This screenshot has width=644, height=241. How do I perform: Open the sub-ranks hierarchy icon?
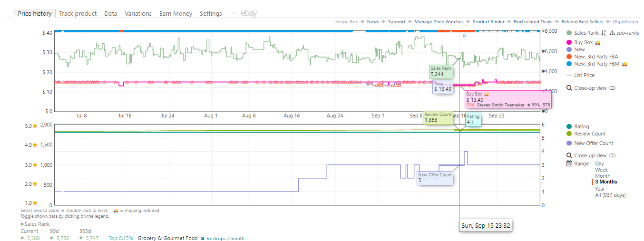pos(612,33)
